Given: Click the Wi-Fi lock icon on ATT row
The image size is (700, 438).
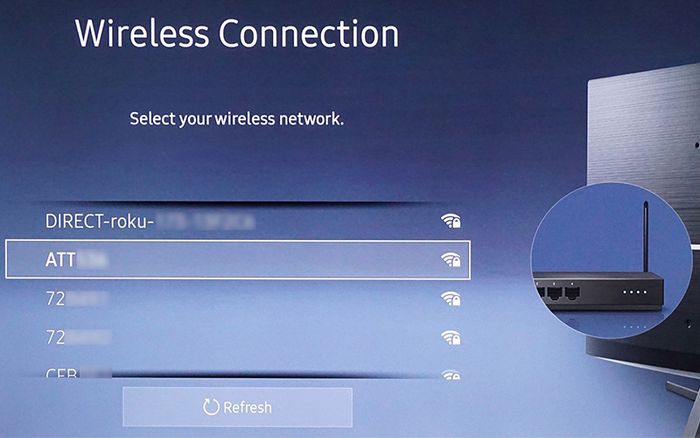Looking at the screenshot, I should click(x=451, y=259).
